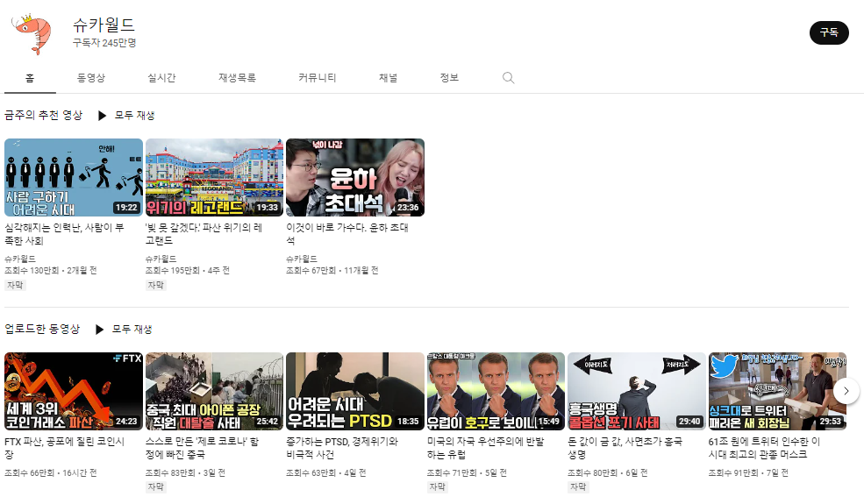Open title 미국의 자국 우선주의에 반발하는 유럽
The height and width of the screenshot is (504, 864).
tap(485, 448)
